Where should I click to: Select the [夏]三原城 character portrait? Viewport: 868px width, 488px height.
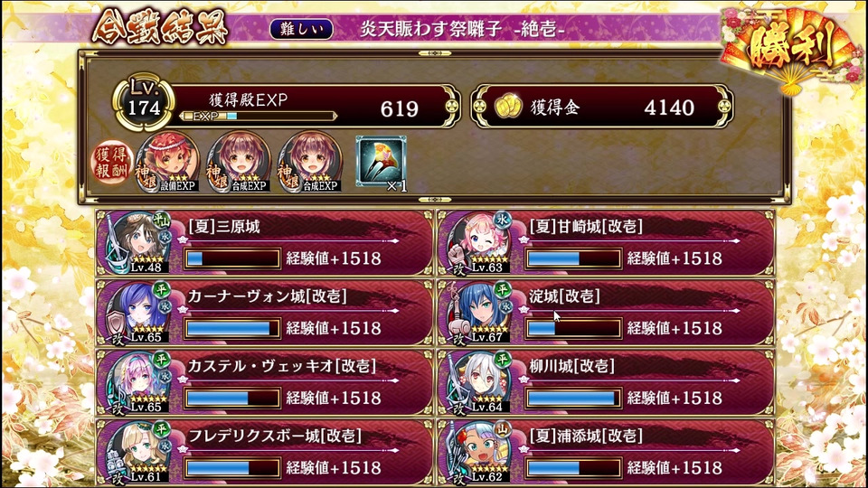pos(138,243)
